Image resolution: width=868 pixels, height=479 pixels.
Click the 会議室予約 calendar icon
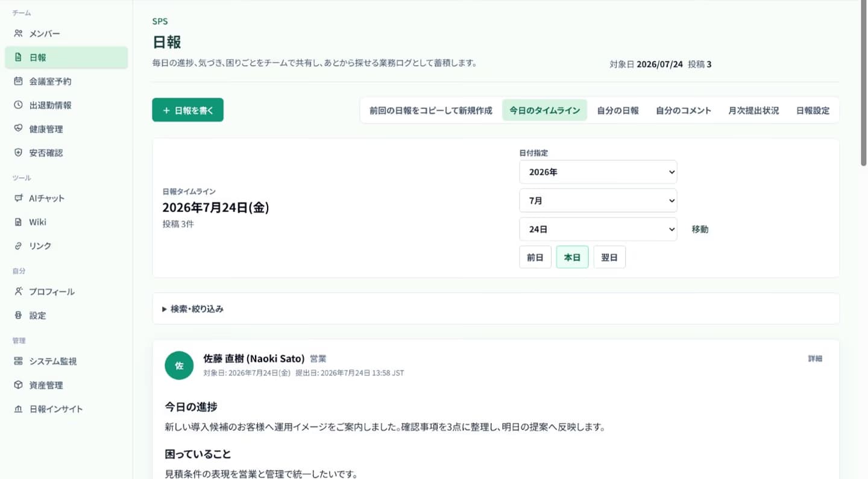18,81
